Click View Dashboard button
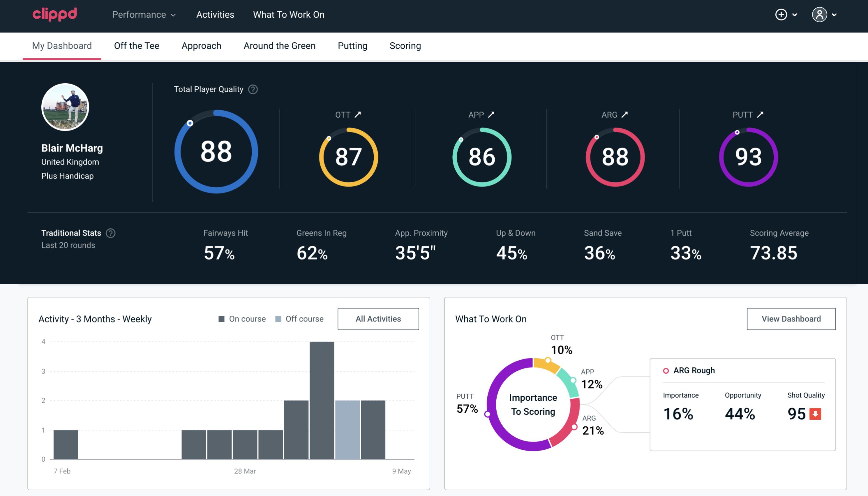The image size is (868, 496). (790, 318)
